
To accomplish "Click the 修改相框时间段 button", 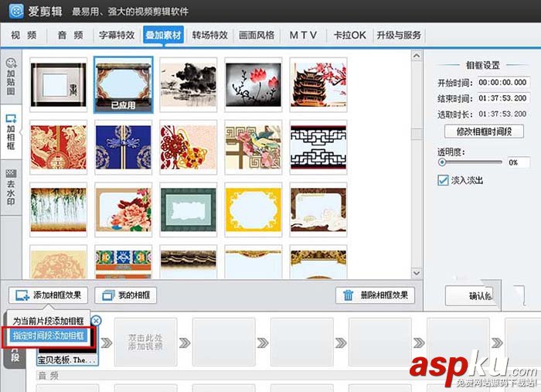I will tap(484, 131).
